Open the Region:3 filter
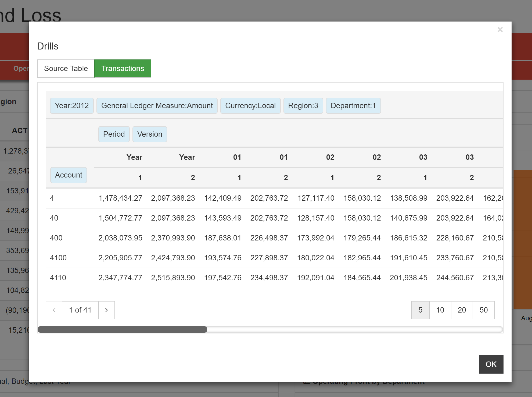The width and height of the screenshot is (532, 397). [303, 105]
